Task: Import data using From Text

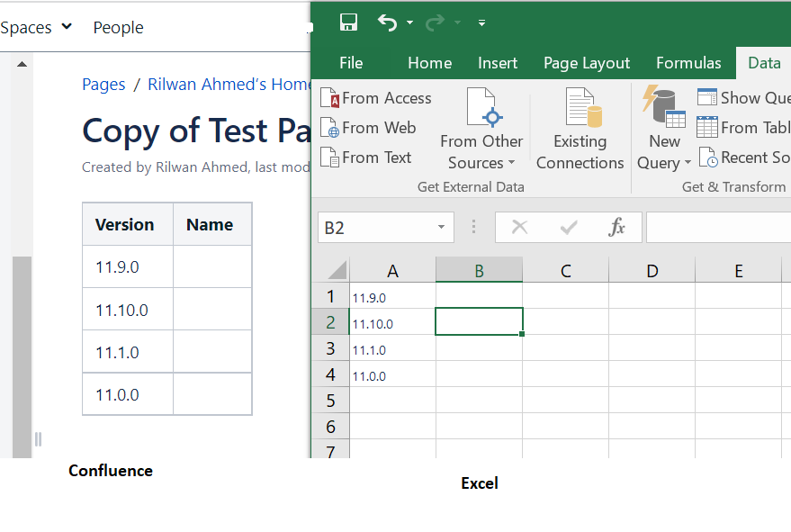Action: tap(366, 158)
